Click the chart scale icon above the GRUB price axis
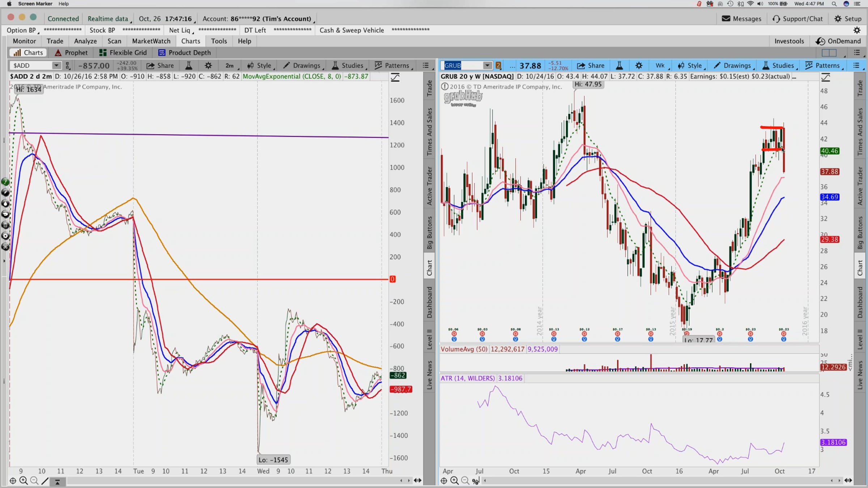 coord(826,77)
